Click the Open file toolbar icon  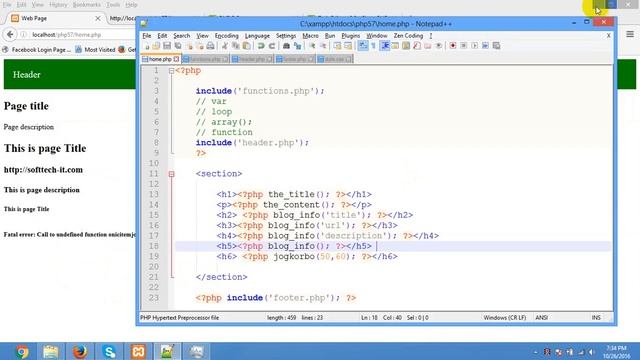(x=156, y=46)
